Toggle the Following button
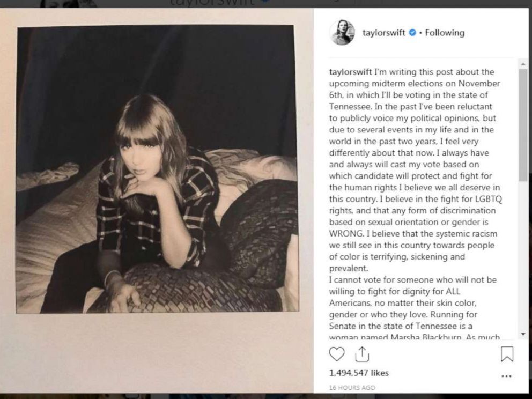This screenshot has width=532, height=399. point(445,33)
